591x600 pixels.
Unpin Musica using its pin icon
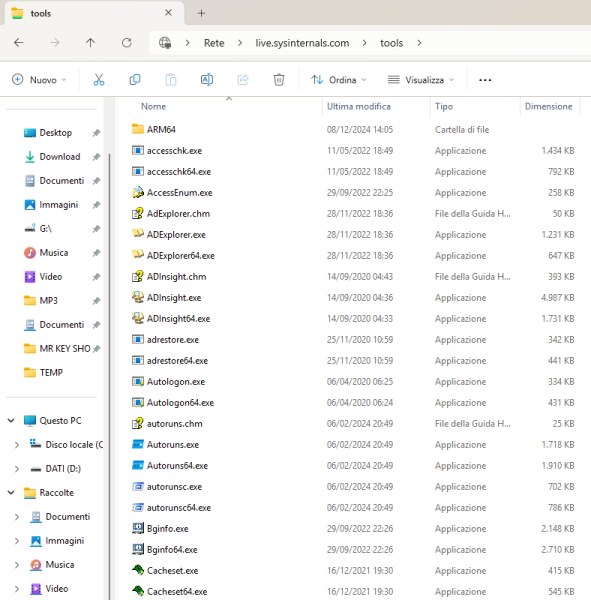coord(96,253)
